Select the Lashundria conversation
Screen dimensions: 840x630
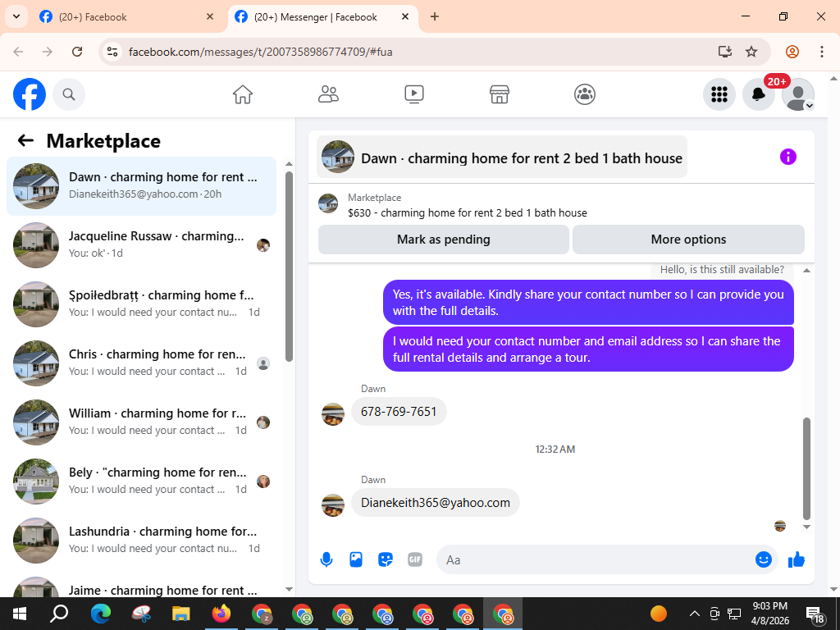[x=141, y=540]
